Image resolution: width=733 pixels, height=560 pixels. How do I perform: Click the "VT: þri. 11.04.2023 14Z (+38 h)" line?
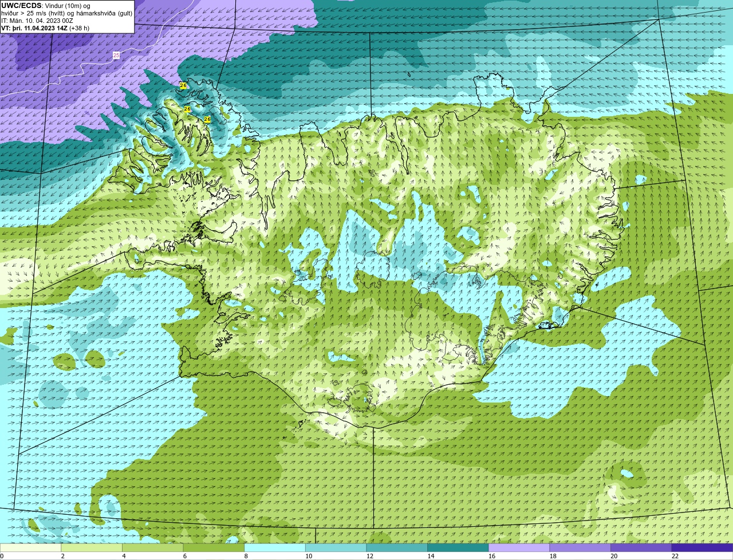pyautogui.click(x=45, y=28)
